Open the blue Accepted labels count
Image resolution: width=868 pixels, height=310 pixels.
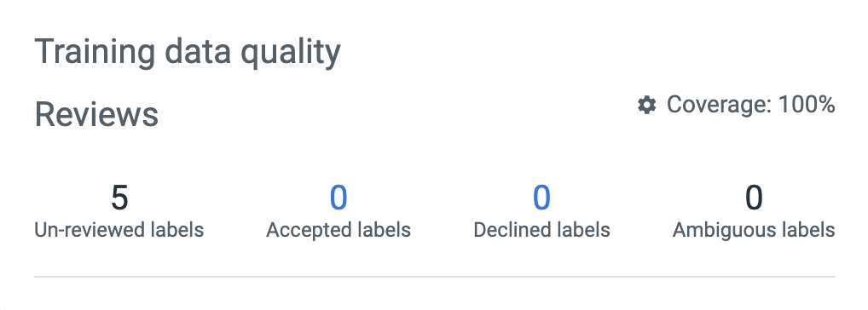coord(339,198)
